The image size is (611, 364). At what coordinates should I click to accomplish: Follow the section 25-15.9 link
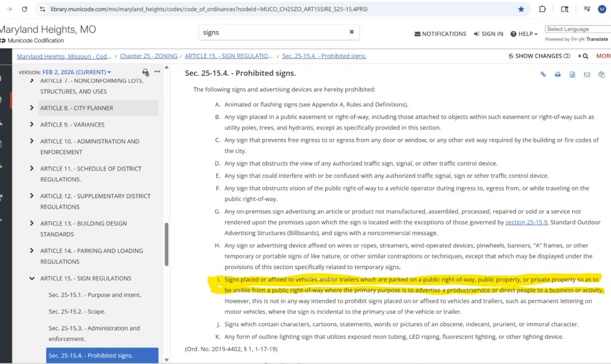tap(526, 222)
